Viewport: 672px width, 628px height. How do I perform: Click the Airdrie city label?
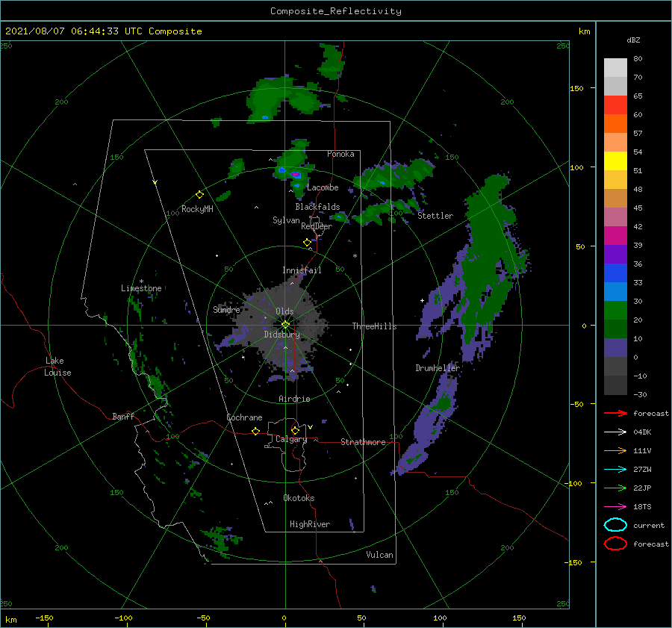(294, 399)
